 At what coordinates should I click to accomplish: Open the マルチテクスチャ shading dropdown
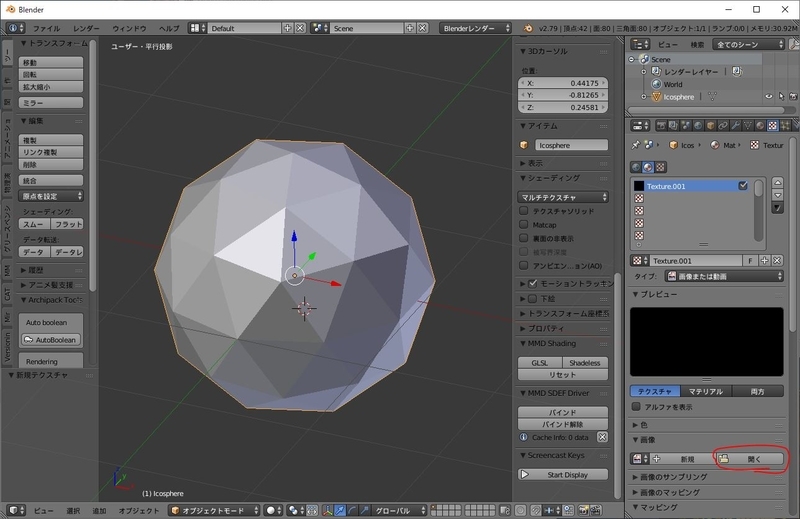(x=563, y=197)
